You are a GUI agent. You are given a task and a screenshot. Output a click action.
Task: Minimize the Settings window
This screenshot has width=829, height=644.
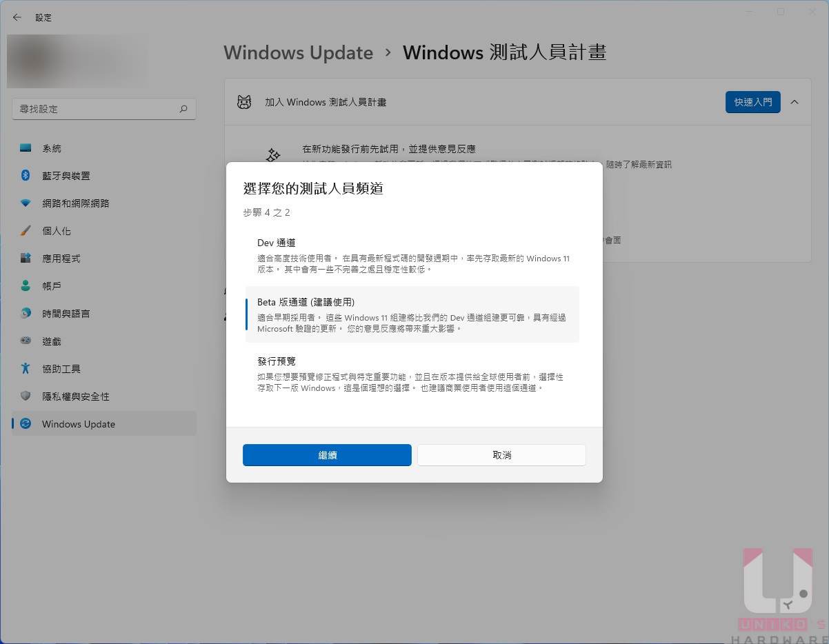click(750, 12)
